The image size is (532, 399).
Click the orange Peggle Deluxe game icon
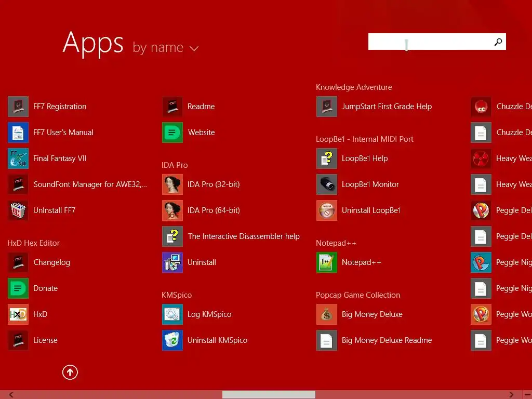coord(481,210)
